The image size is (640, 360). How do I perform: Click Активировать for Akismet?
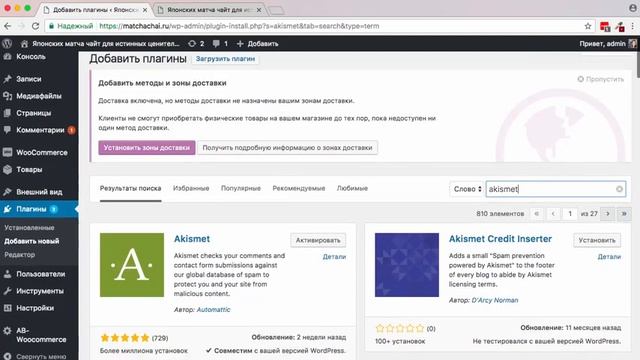click(318, 240)
